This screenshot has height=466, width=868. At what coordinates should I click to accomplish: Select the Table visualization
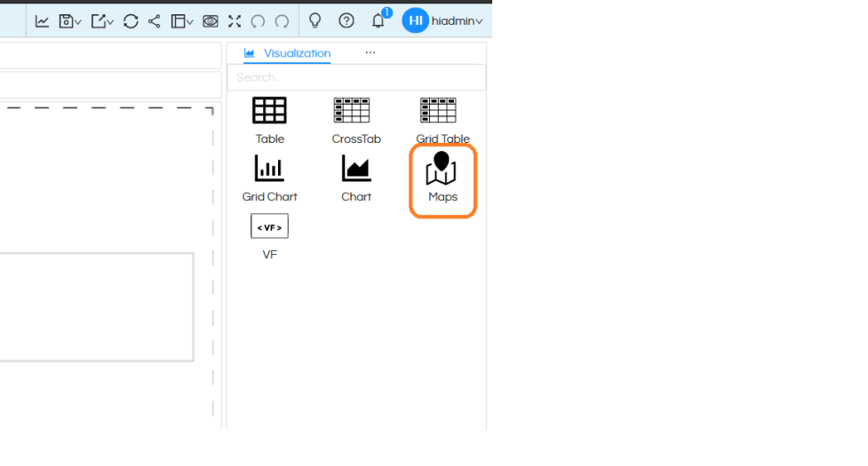click(x=269, y=121)
